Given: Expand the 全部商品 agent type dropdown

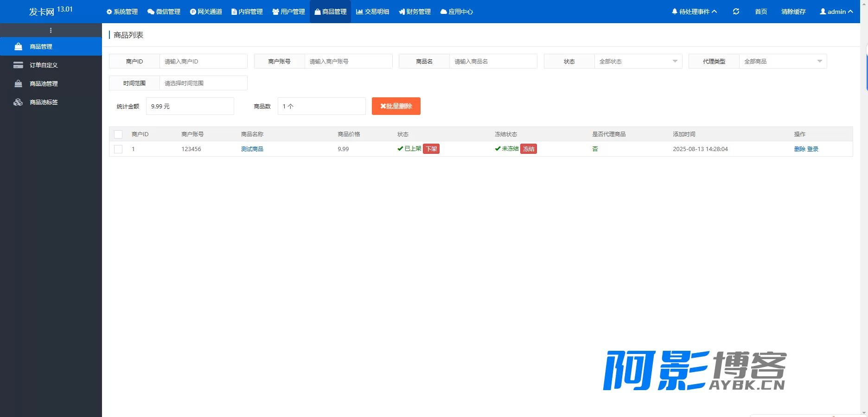Looking at the screenshot, I should pos(783,61).
